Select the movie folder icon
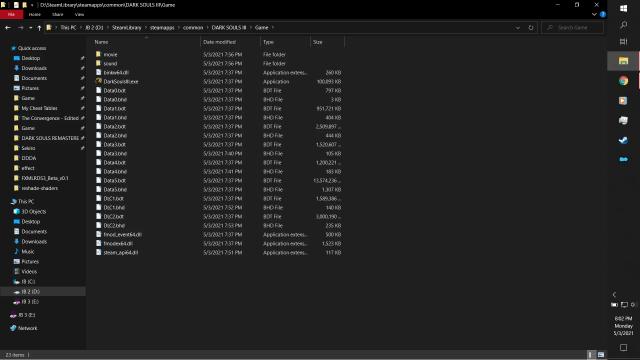The width and height of the screenshot is (640, 360). [x=98, y=54]
